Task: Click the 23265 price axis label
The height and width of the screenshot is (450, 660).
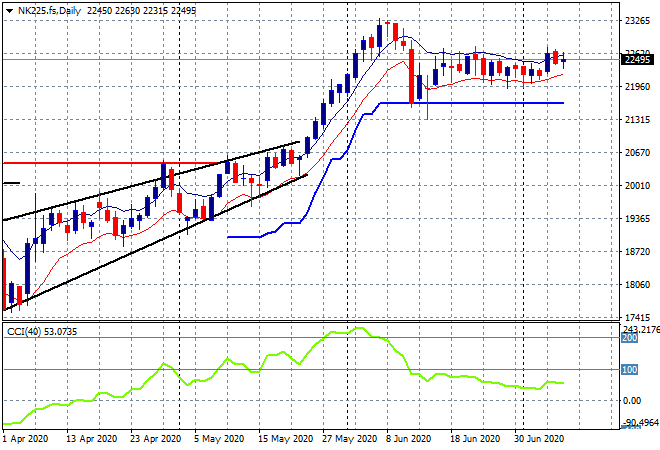Action: (x=636, y=20)
